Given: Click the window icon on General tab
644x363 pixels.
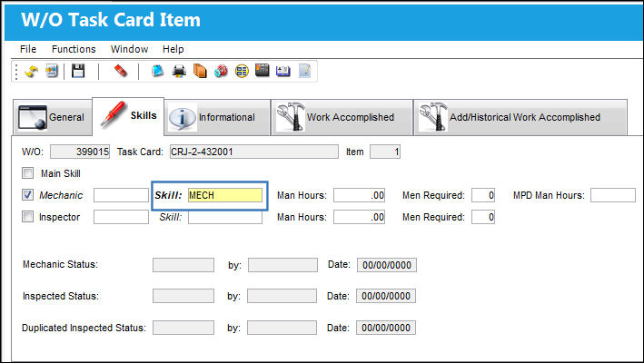Looking at the screenshot, I should pyautogui.click(x=33, y=118).
